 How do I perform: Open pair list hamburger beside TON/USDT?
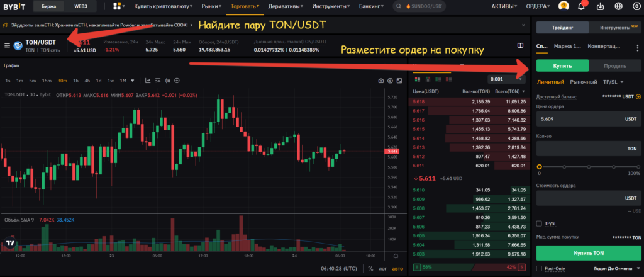coord(7,45)
